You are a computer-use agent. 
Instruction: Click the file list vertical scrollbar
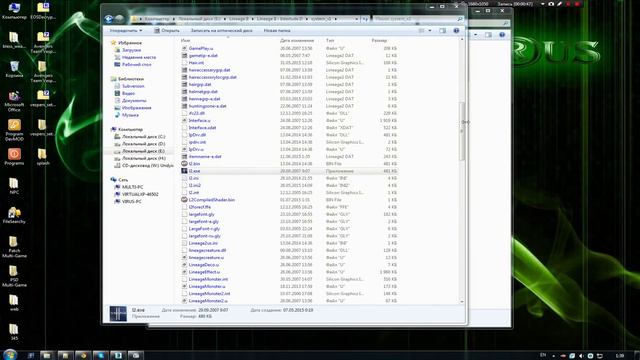click(462, 131)
